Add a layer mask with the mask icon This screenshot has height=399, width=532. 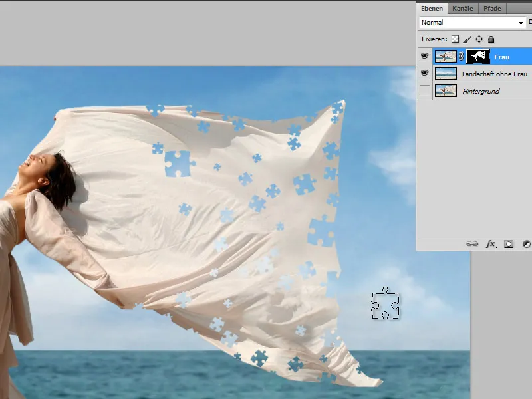point(509,244)
